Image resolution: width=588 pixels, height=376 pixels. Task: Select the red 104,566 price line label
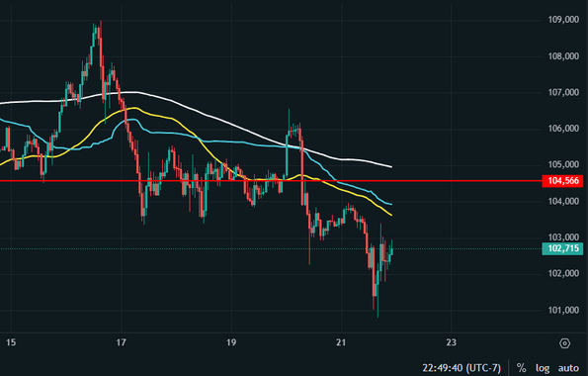coord(562,181)
